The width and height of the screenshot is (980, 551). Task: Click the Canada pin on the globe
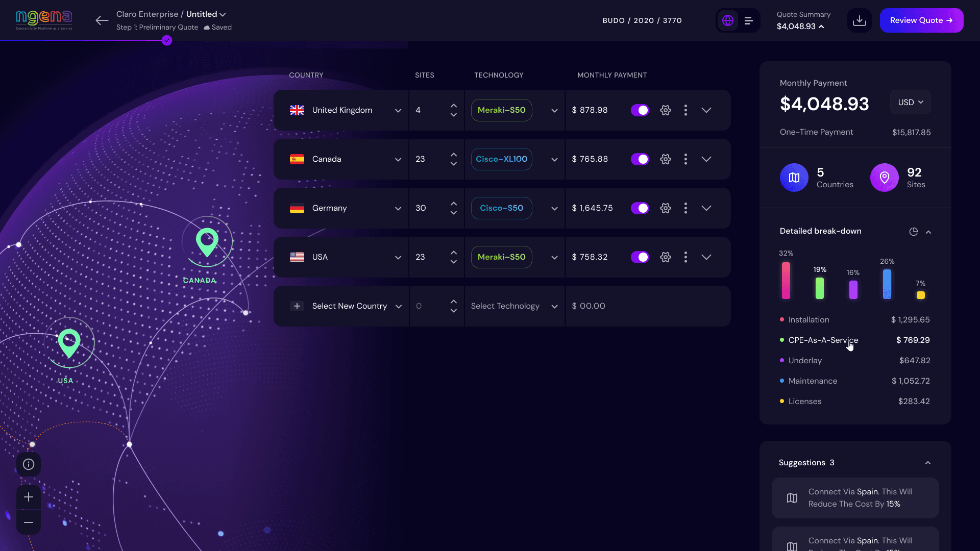coord(207,242)
